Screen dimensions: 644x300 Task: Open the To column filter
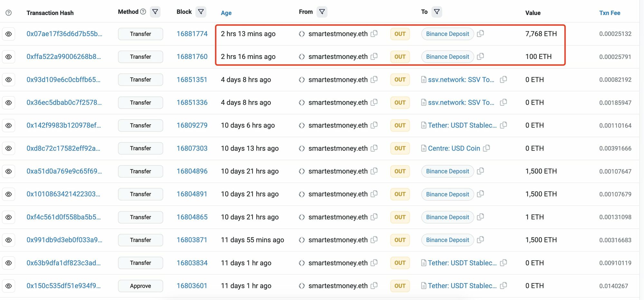(x=437, y=12)
